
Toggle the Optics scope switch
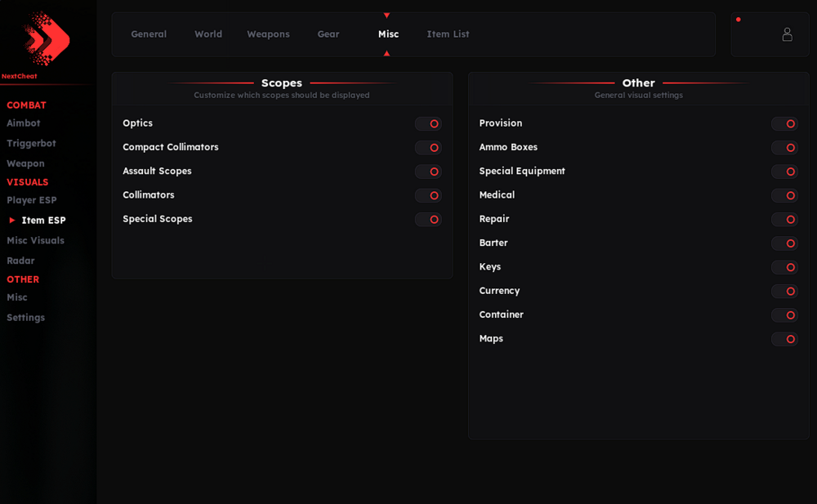pyautogui.click(x=428, y=123)
